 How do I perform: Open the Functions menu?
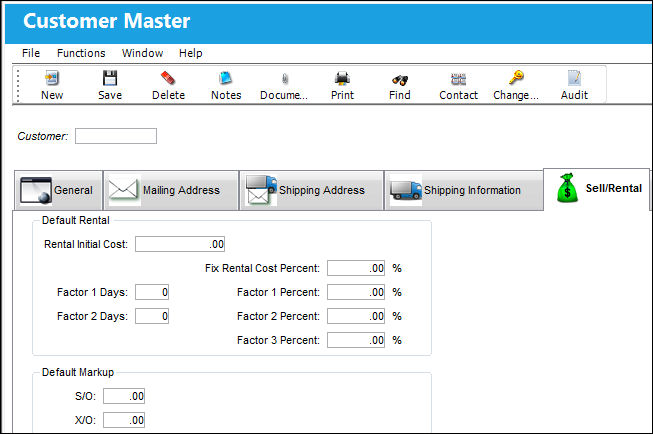81,53
